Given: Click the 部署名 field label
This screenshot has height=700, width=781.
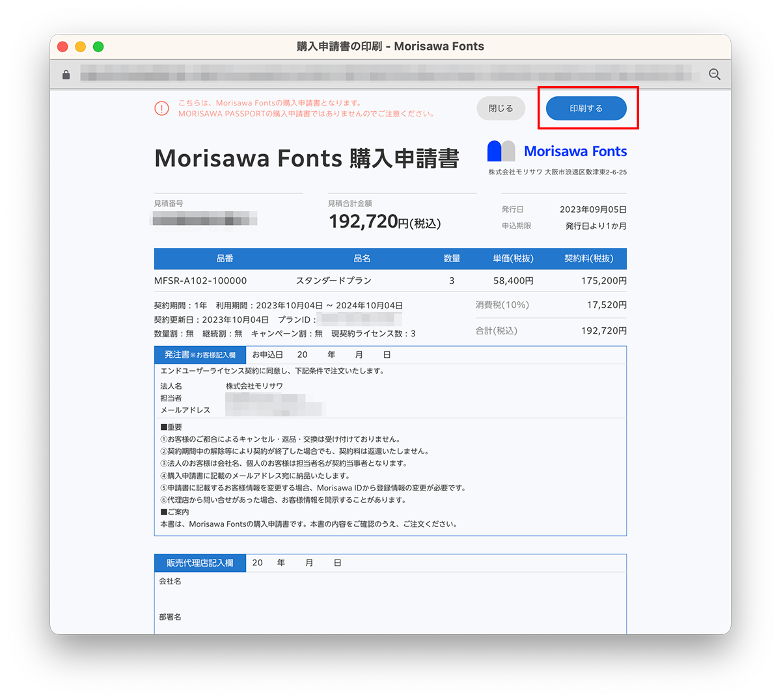Looking at the screenshot, I should [171, 617].
